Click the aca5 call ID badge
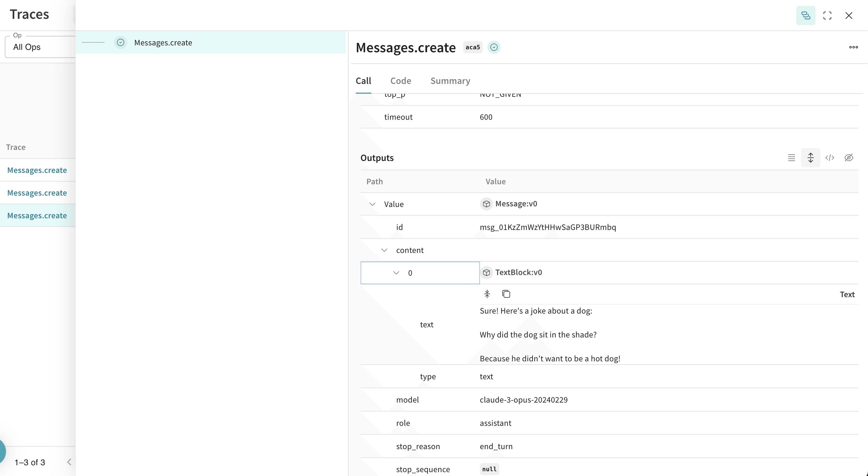 (473, 47)
